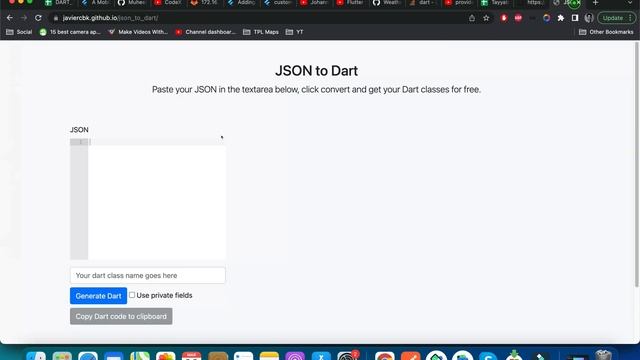
Task: Bookmark this page with the star icon
Action: [x=486, y=18]
